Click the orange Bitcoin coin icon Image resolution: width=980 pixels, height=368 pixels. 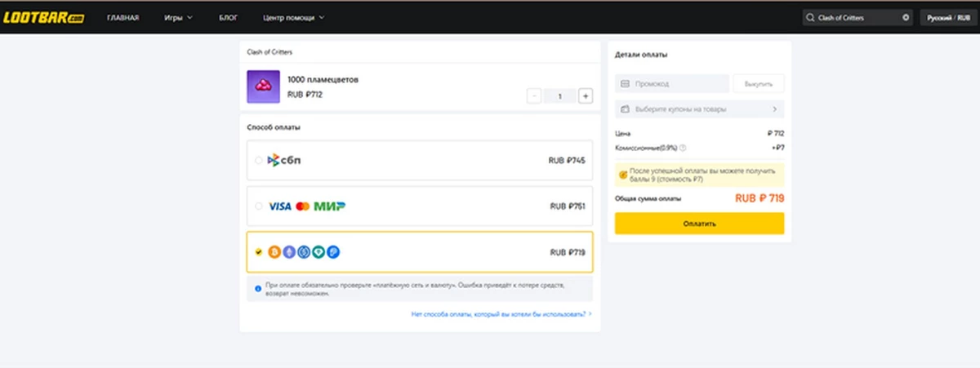click(274, 252)
